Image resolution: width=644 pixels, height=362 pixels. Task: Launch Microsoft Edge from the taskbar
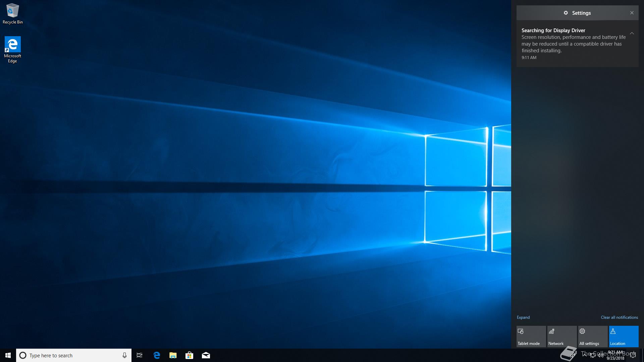[157, 355]
